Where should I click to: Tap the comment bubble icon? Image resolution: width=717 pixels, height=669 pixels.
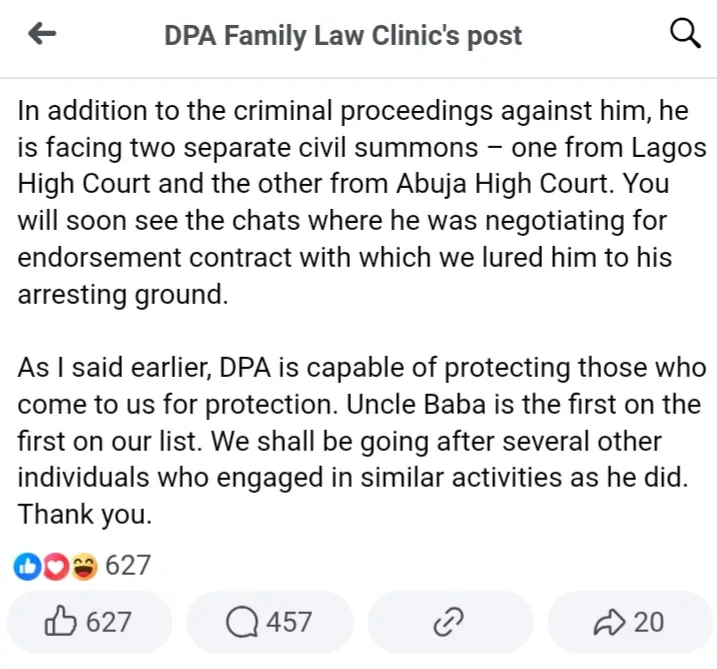(240, 623)
